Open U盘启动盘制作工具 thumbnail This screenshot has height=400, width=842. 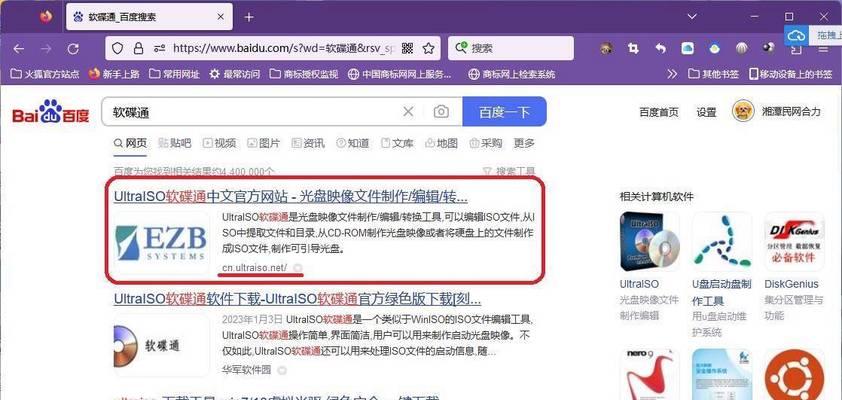[722, 242]
